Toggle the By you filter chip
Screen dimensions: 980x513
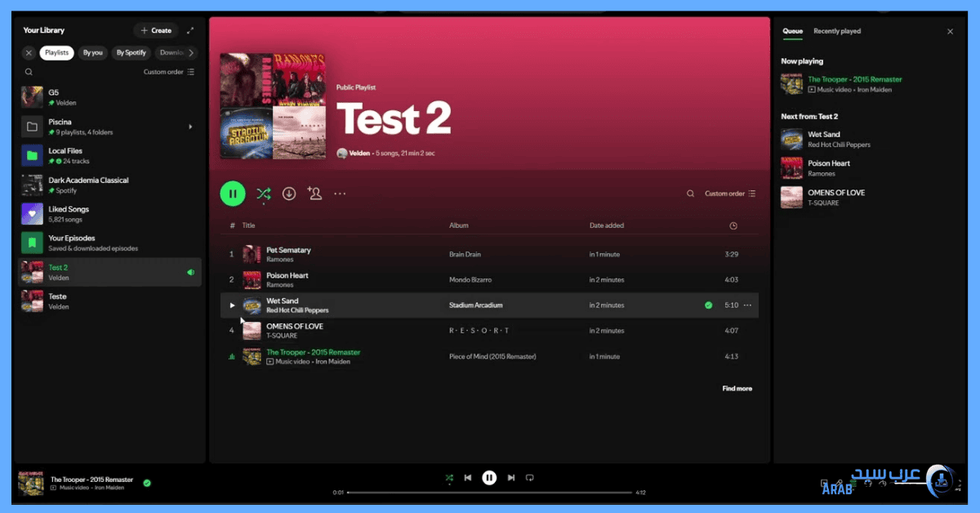tap(93, 52)
